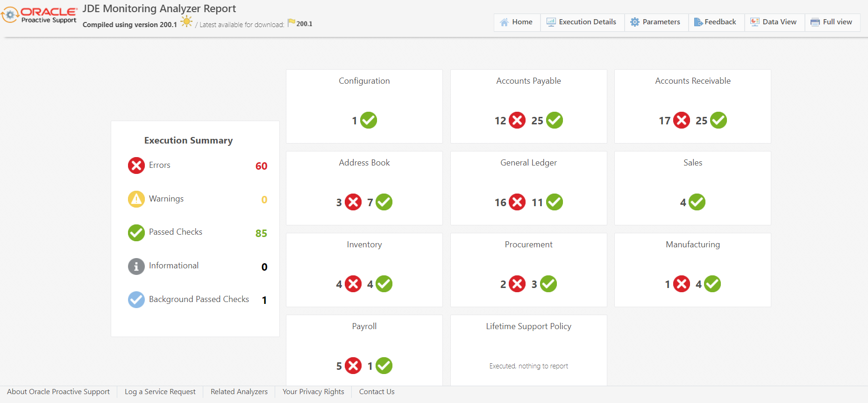This screenshot has height=403, width=868.
Task: Click the Inventory red error icon
Action: [353, 284]
